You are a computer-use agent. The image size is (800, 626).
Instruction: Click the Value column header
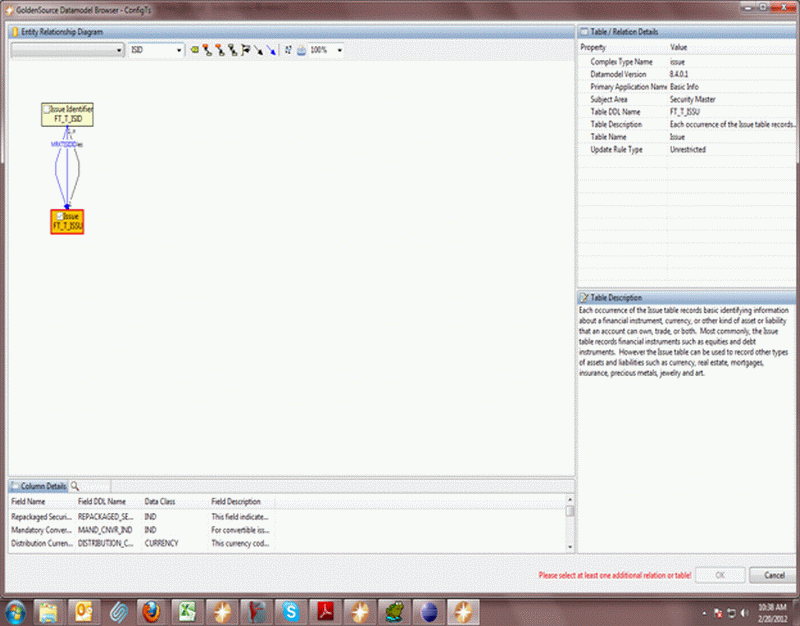click(x=732, y=47)
